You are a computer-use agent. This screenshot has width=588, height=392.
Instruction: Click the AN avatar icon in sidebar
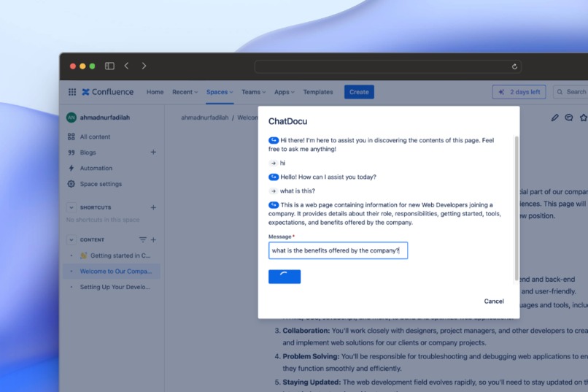click(71, 118)
